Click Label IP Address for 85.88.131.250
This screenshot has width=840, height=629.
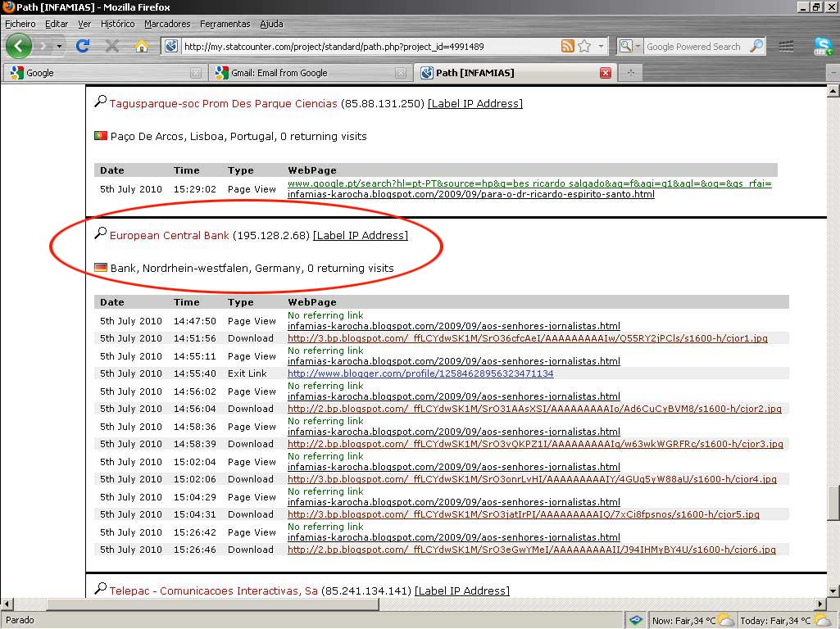pos(475,104)
